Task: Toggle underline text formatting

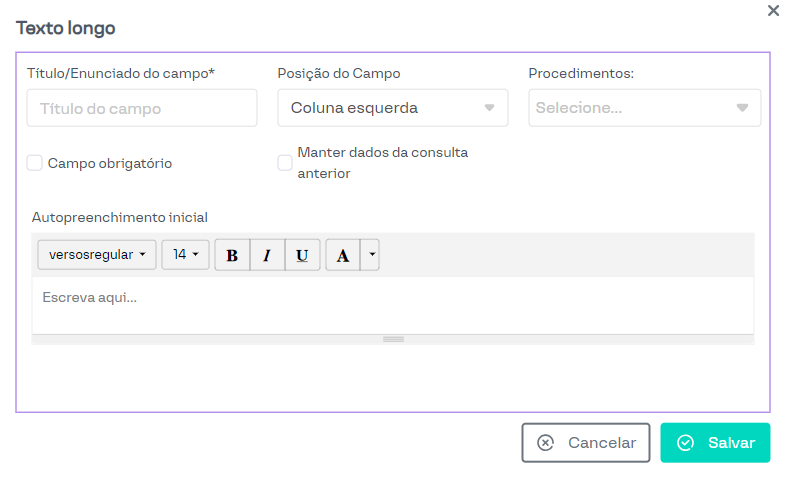Action: (302, 255)
